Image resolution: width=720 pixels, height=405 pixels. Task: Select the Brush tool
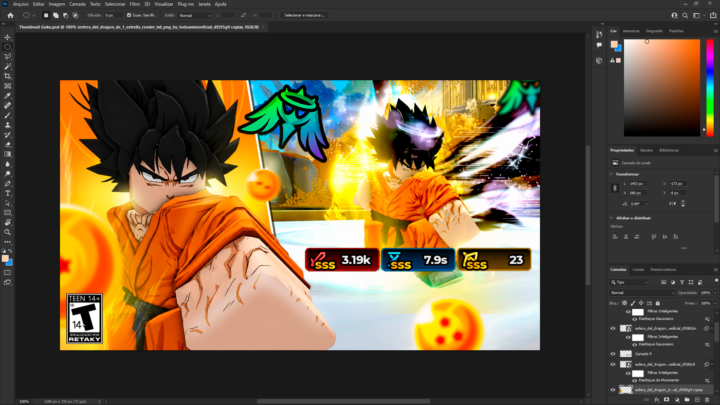tap(7, 115)
